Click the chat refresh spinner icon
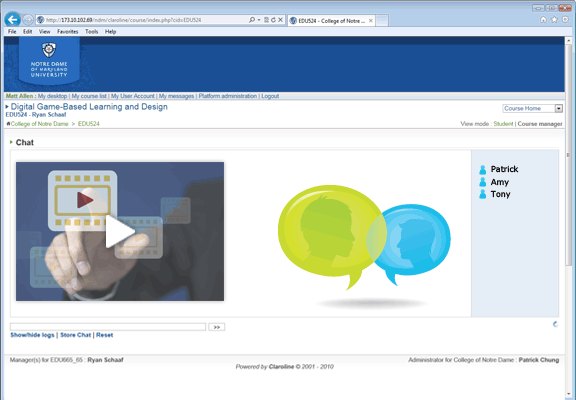The image size is (576, 400). click(555, 324)
